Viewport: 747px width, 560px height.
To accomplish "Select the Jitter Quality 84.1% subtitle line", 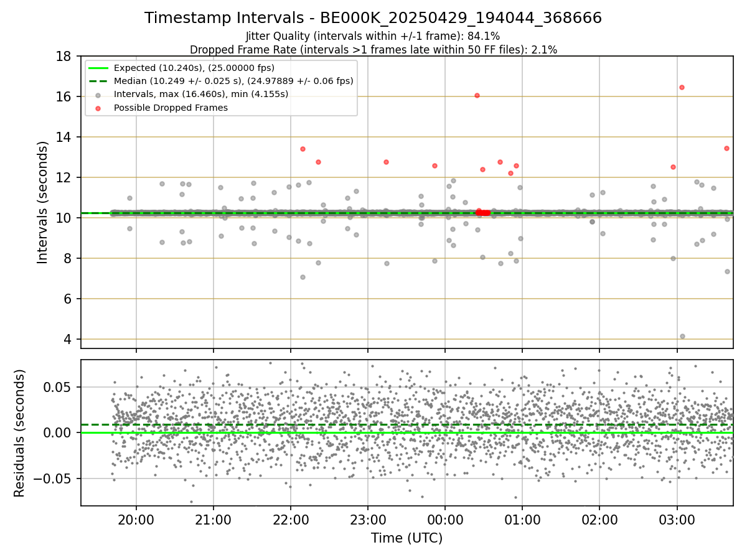I will click(373, 36).
